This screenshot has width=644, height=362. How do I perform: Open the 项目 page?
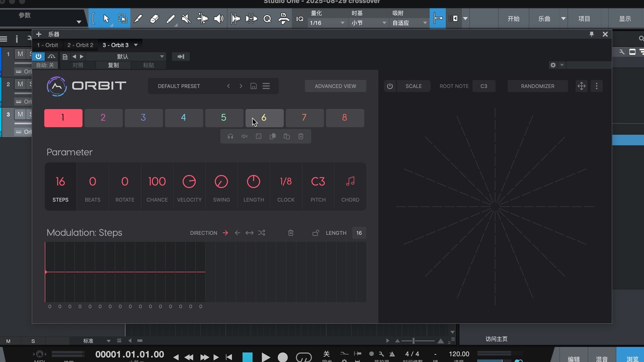coord(584,19)
